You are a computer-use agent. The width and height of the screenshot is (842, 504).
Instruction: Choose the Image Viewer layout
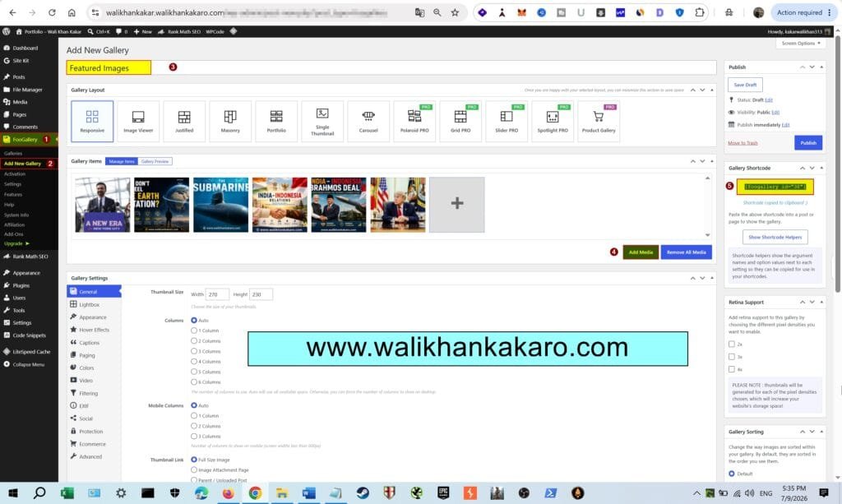click(138, 122)
